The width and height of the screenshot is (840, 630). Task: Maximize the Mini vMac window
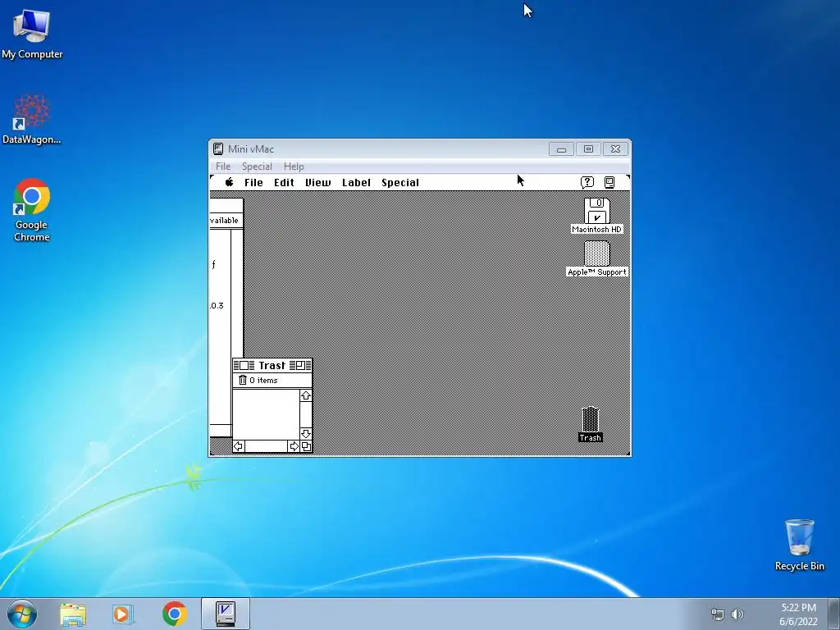point(588,149)
